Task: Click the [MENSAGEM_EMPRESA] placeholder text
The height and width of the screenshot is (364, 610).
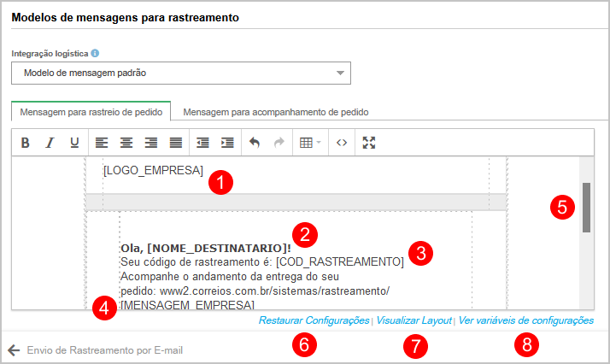Action: coord(187,305)
